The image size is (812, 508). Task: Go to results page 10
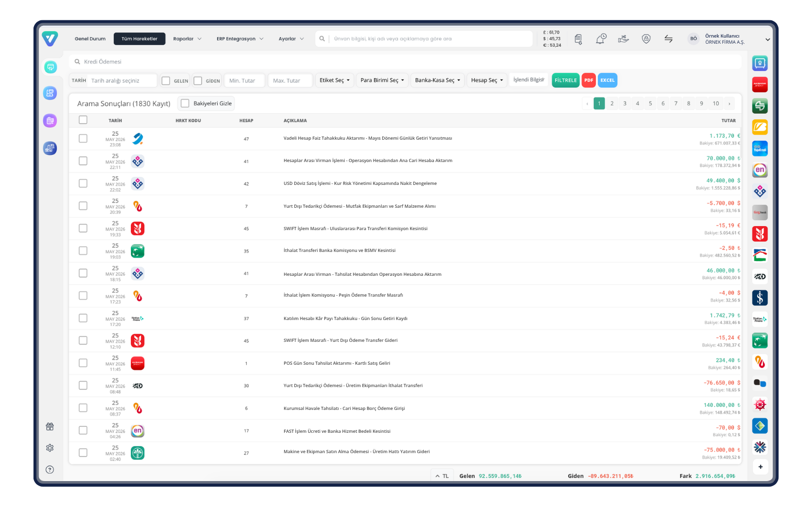716,104
